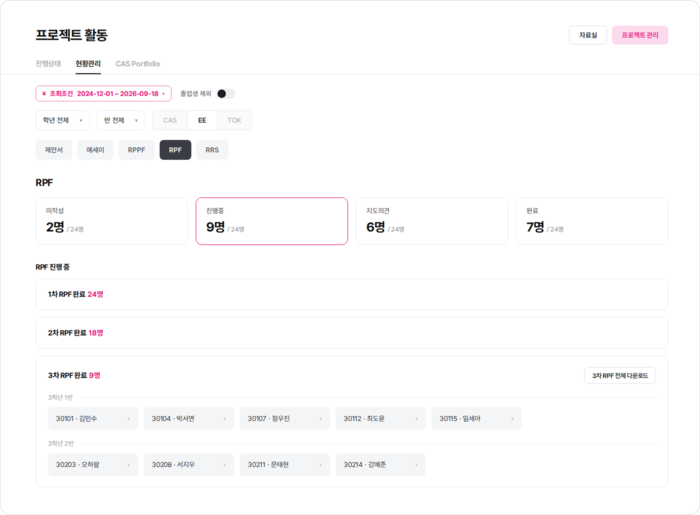Expand the 반 전체 dropdown
Screen dimensions: 700x515
click(121, 120)
